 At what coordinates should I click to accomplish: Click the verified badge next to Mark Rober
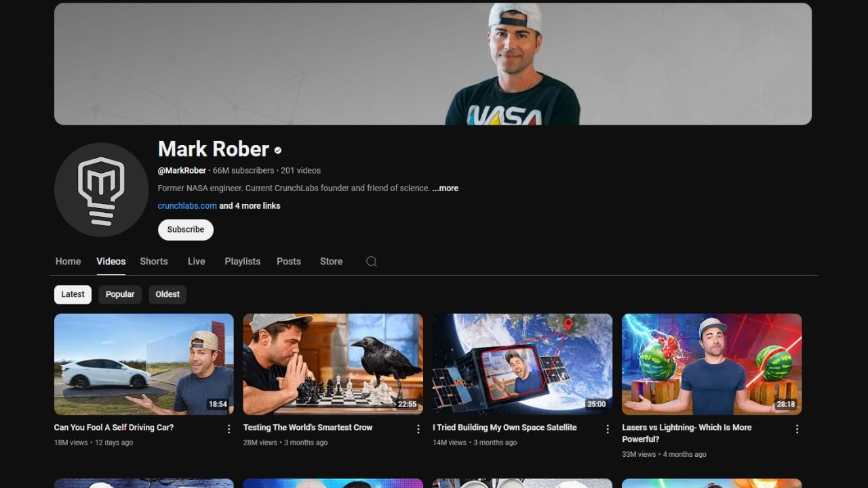(x=277, y=150)
